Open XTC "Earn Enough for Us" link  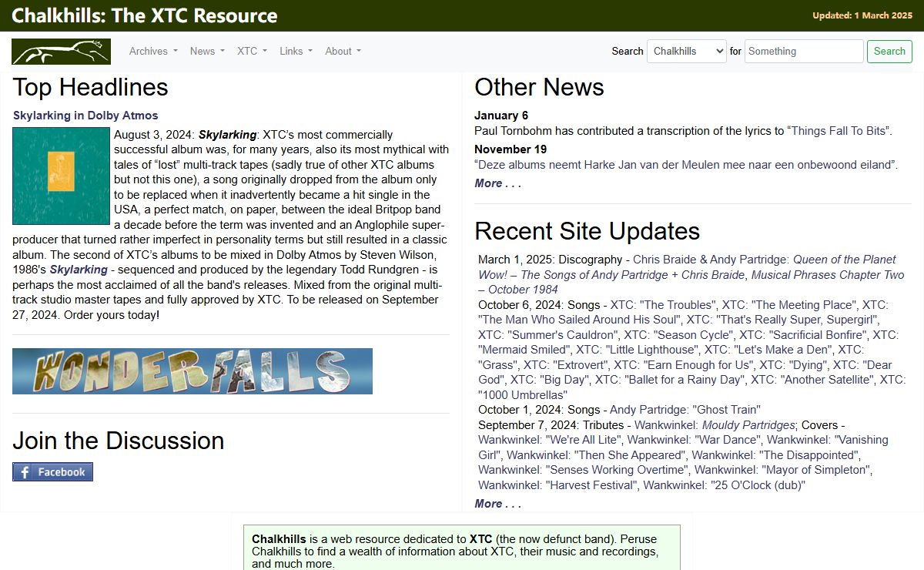(684, 365)
